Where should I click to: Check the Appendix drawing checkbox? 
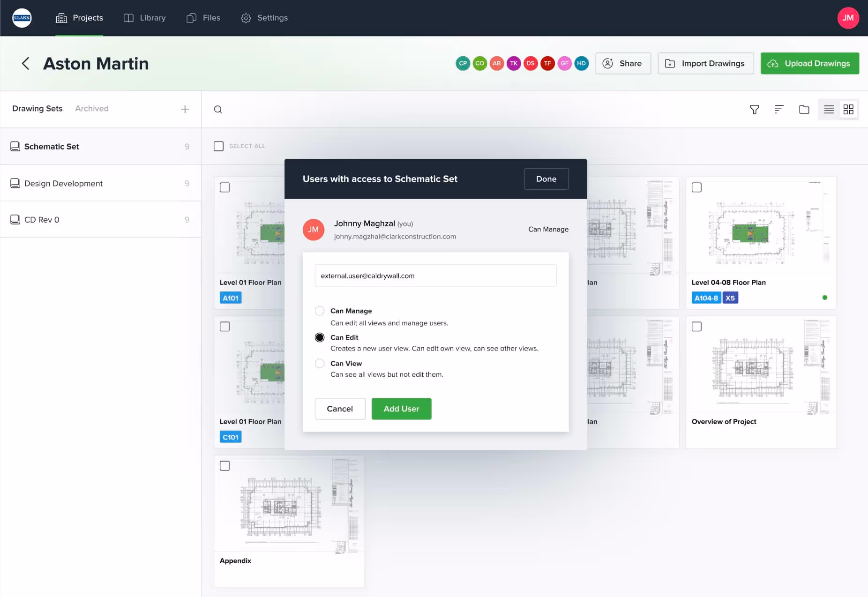point(224,466)
